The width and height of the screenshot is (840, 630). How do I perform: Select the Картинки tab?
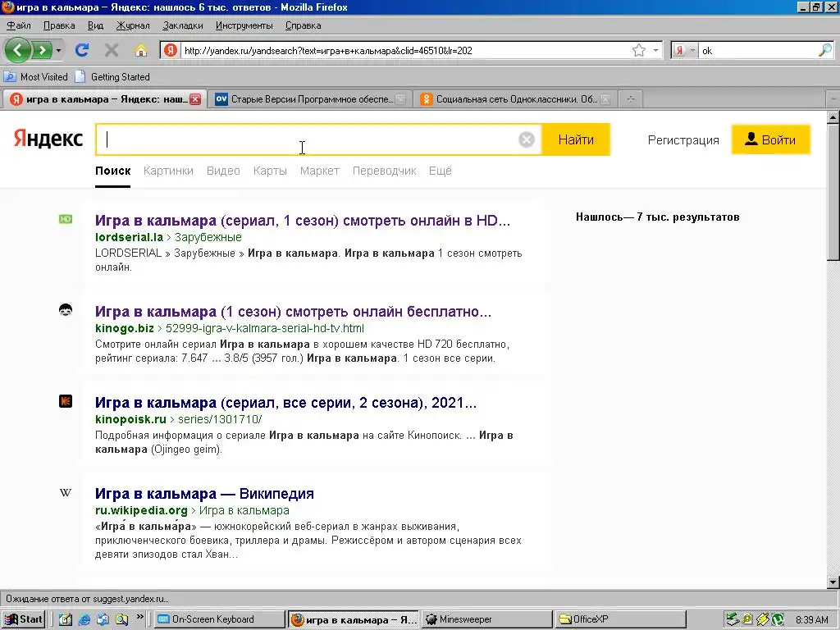point(168,171)
